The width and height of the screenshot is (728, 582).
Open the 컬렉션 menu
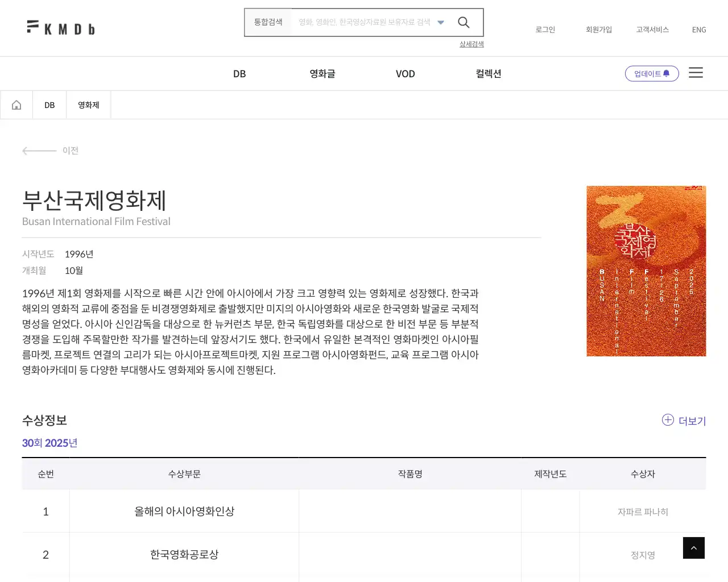(489, 74)
